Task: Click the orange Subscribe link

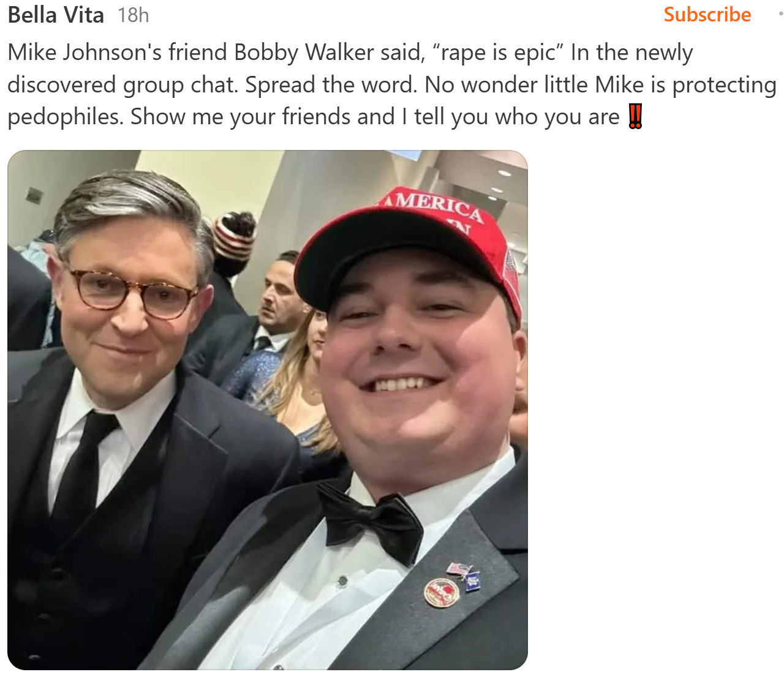Action: click(x=707, y=15)
